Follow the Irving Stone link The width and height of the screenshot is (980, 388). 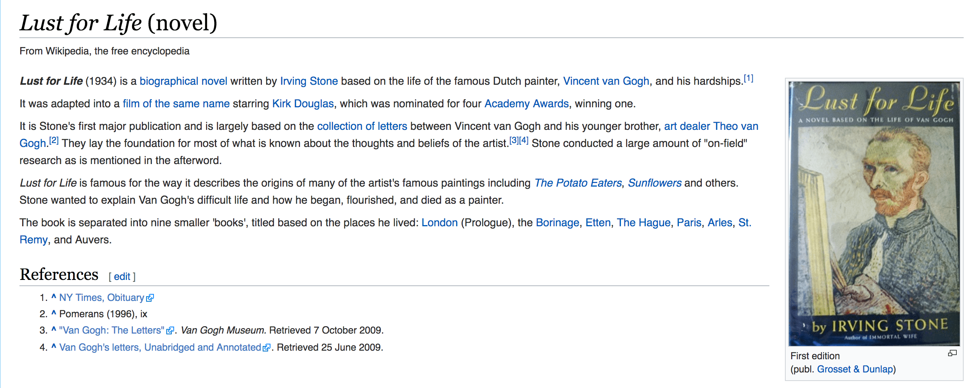tap(309, 81)
